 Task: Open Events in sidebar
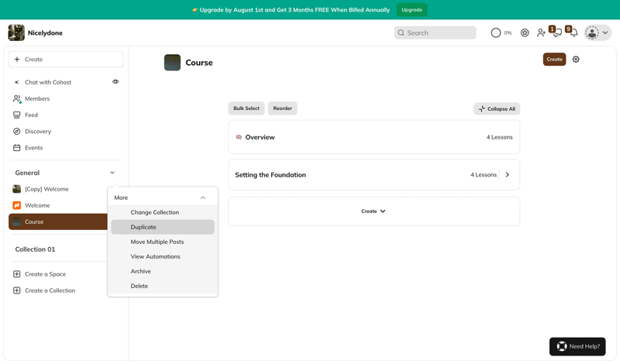point(33,148)
